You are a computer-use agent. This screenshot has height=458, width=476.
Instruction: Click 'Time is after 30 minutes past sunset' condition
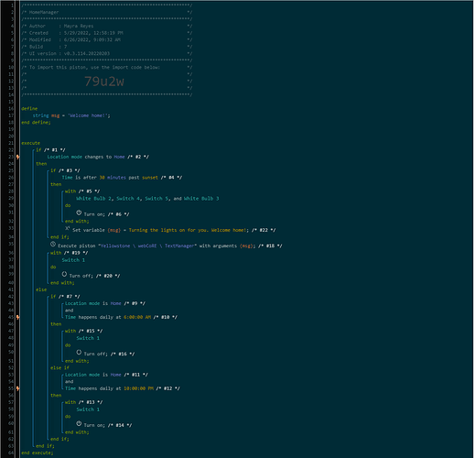110,178
